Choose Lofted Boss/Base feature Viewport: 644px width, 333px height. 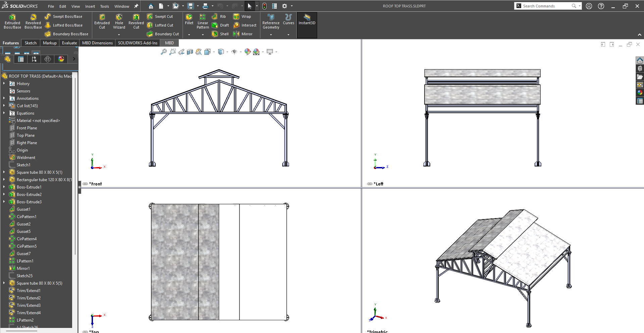coord(63,25)
